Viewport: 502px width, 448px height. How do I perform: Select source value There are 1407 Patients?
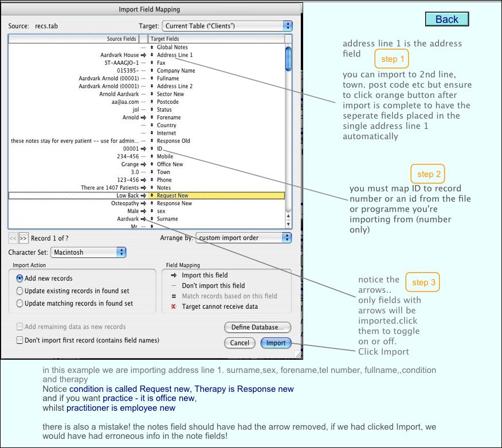point(110,188)
